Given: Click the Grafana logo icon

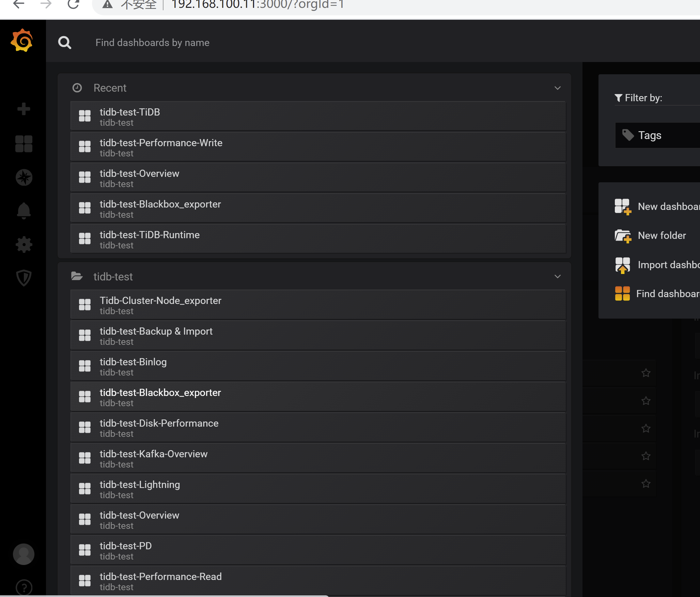Looking at the screenshot, I should pyautogui.click(x=22, y=41).
